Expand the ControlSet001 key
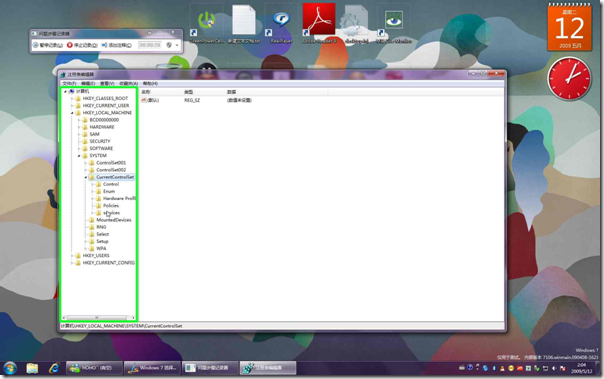 (x=86, y=163)
